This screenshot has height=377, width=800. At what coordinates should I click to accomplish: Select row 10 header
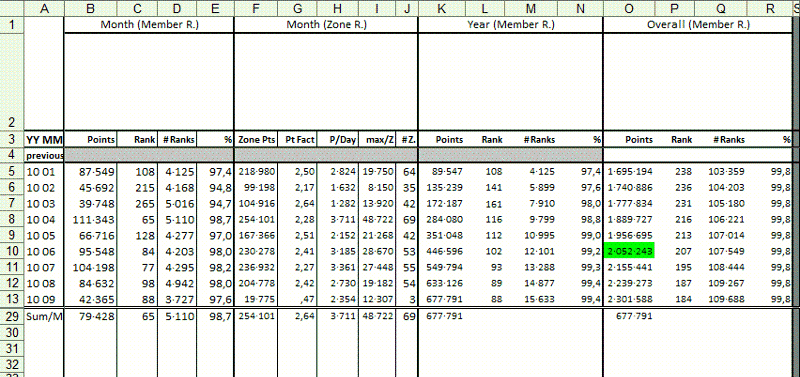(12, 251)
